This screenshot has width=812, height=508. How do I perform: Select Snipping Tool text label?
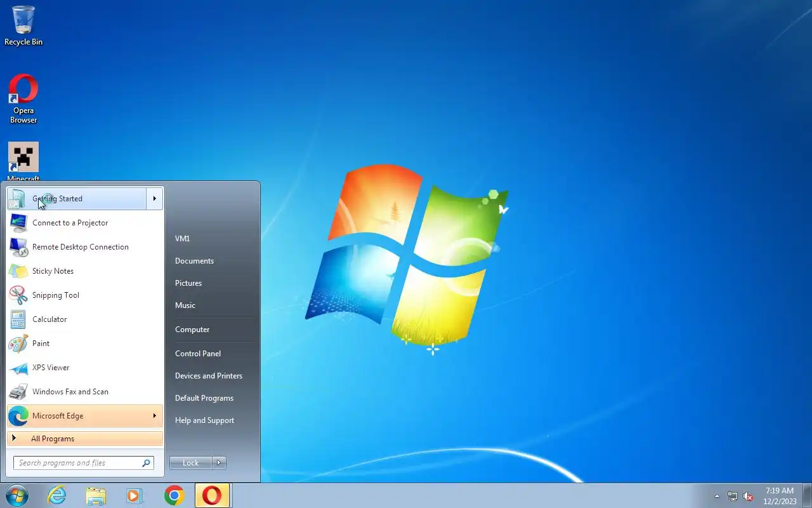56,295
